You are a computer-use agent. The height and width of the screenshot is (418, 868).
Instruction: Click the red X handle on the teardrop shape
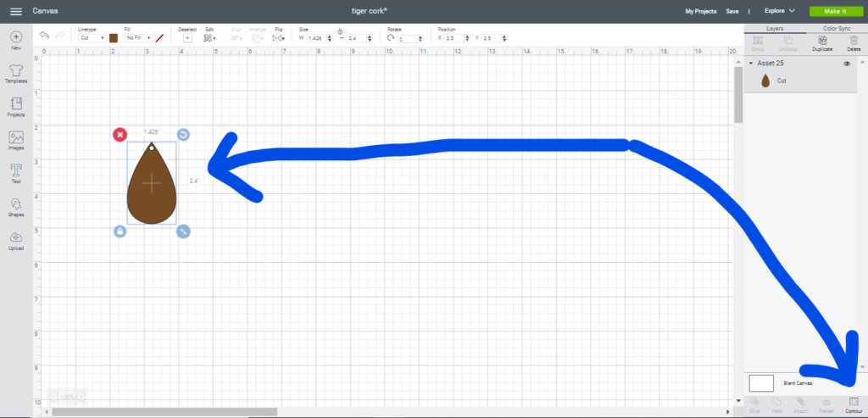[120, 135]
